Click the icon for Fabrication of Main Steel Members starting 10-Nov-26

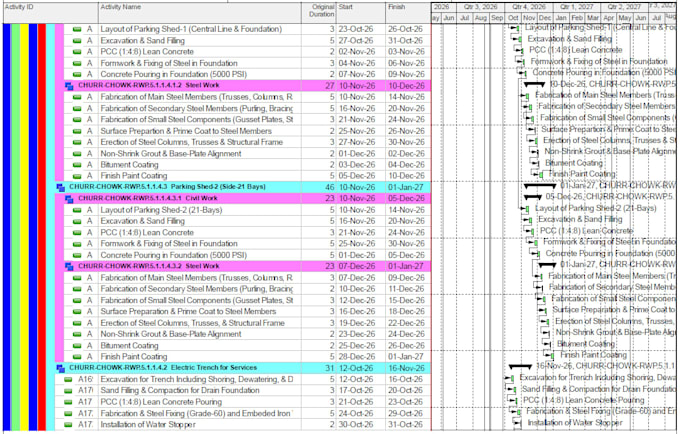pos(77,97)
